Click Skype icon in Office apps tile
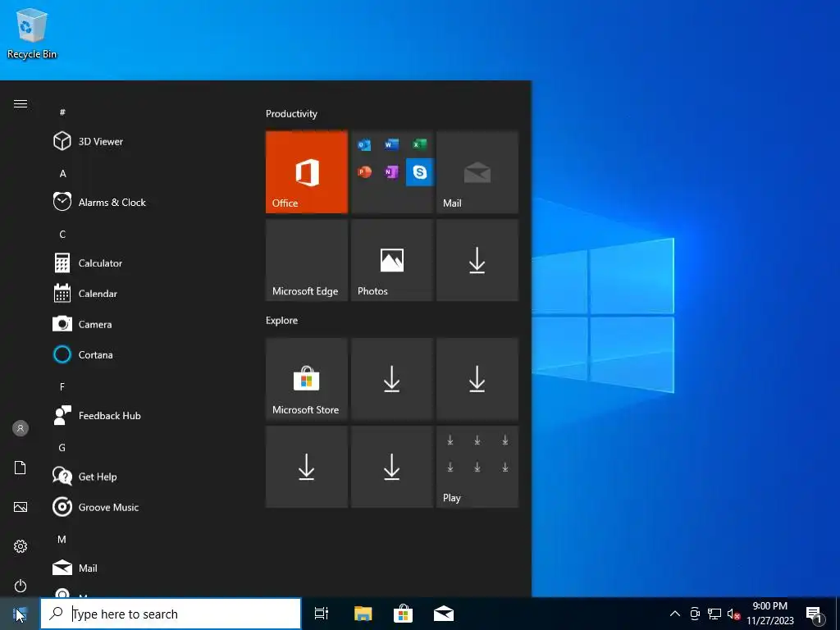This screenshot has width=840, height=630. point(420,172)
